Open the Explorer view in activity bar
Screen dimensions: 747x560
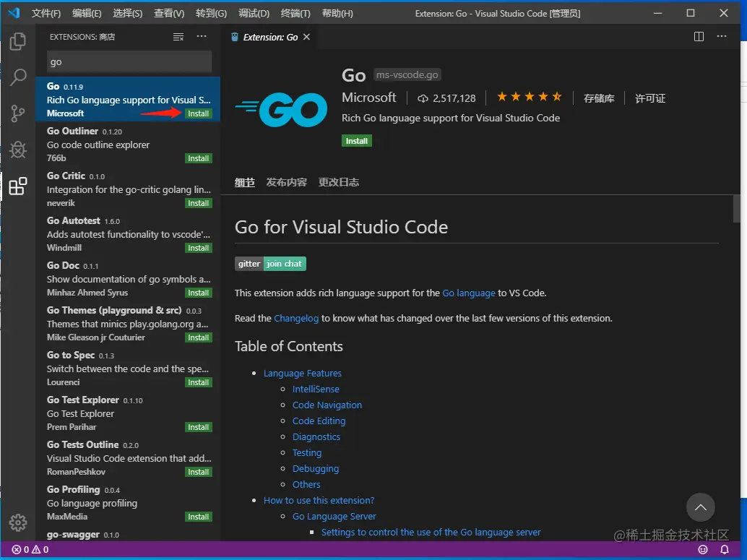pos(17,41)
